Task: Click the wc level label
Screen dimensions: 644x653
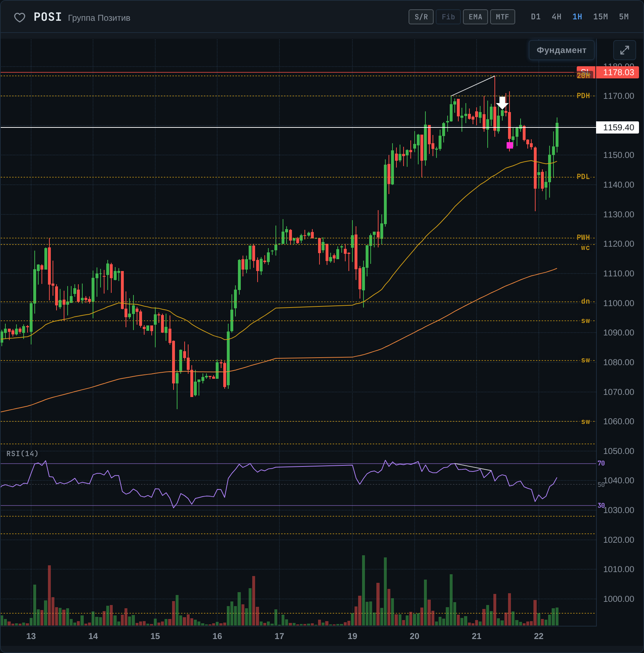Action: click(585, 247)
